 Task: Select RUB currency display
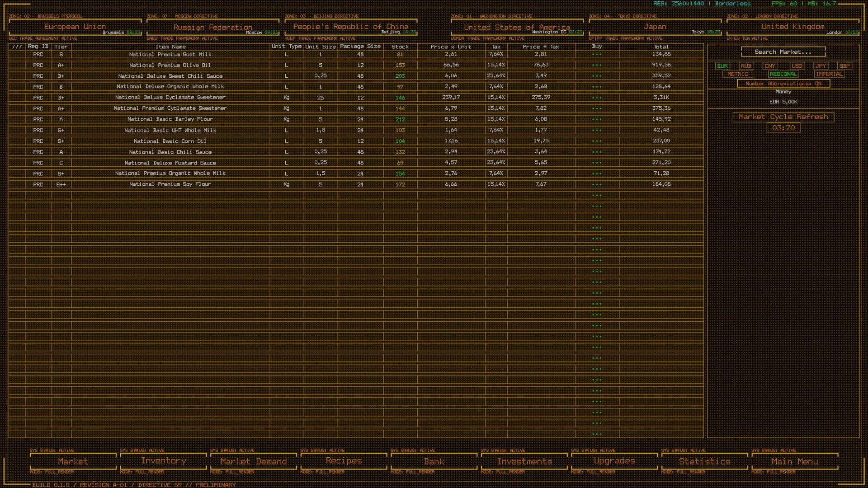[746, 66]
